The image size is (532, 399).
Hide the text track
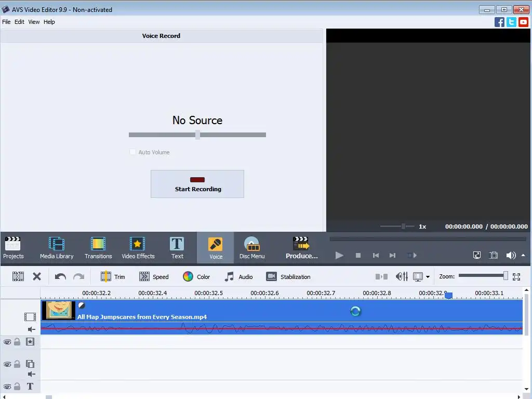coord(7,387)
